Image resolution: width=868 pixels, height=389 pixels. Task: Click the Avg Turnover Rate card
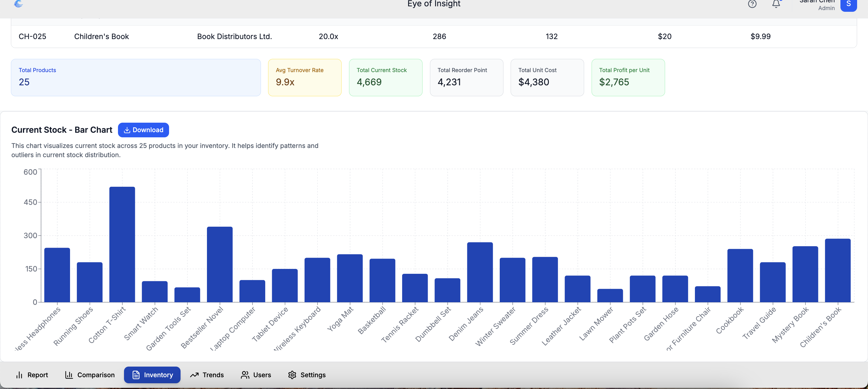tap(305, 77)
